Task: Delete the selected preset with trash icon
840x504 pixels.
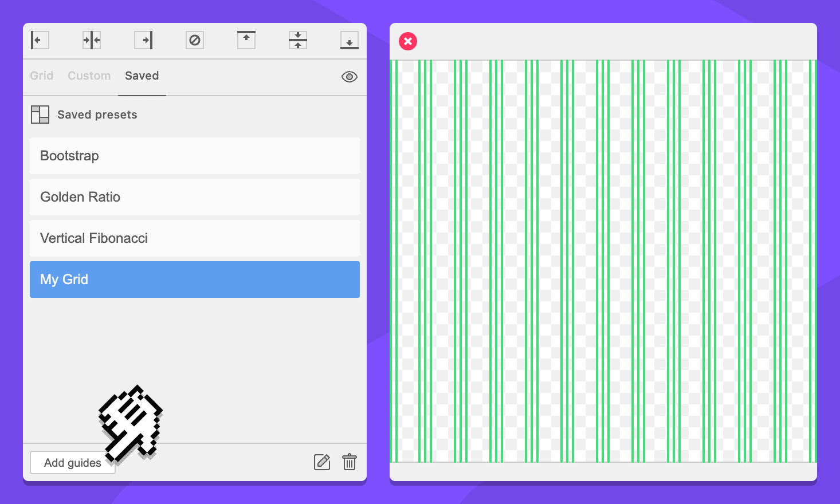Action: point(350,462)
